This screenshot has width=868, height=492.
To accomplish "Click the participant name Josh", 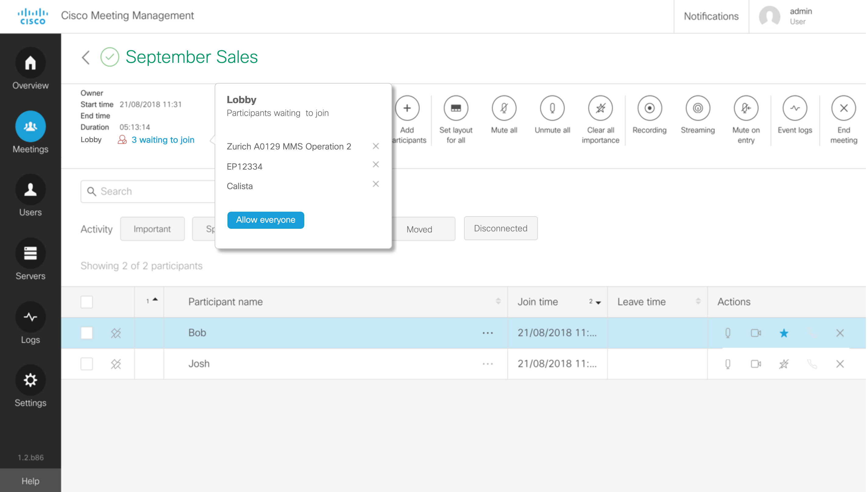I will [x=199, y=364].
